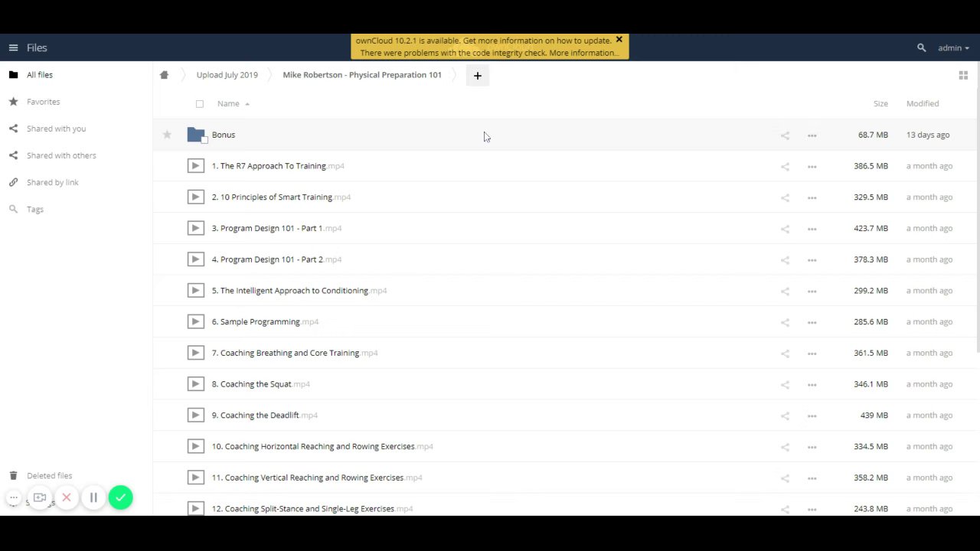Open more actions for Sample Programming file

[812, 322]
